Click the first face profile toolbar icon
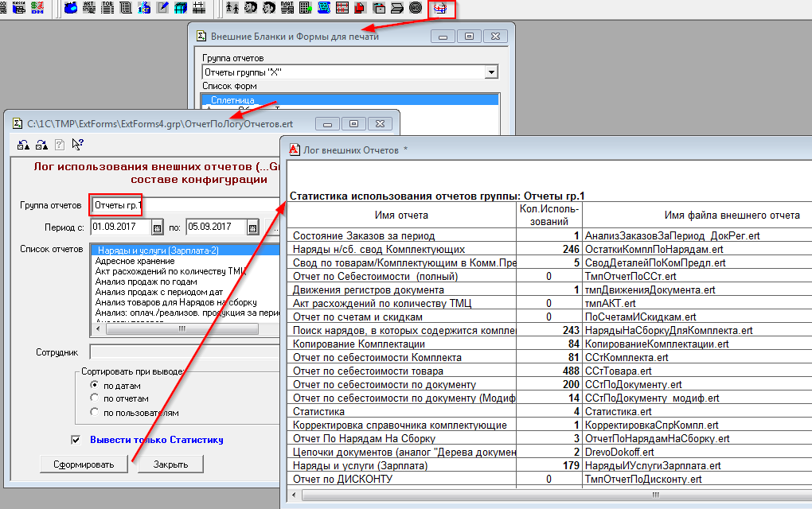812x509 pixels. coord(251,8)
